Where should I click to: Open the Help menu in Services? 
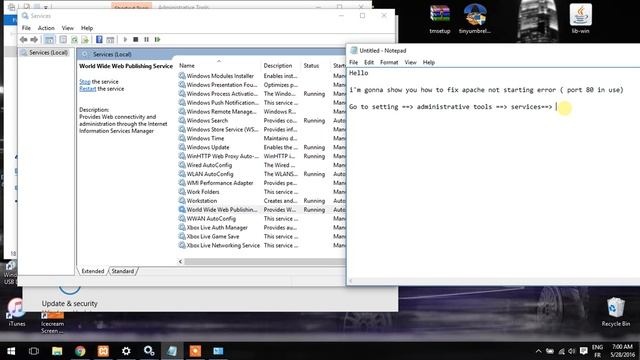click(87, 28)
